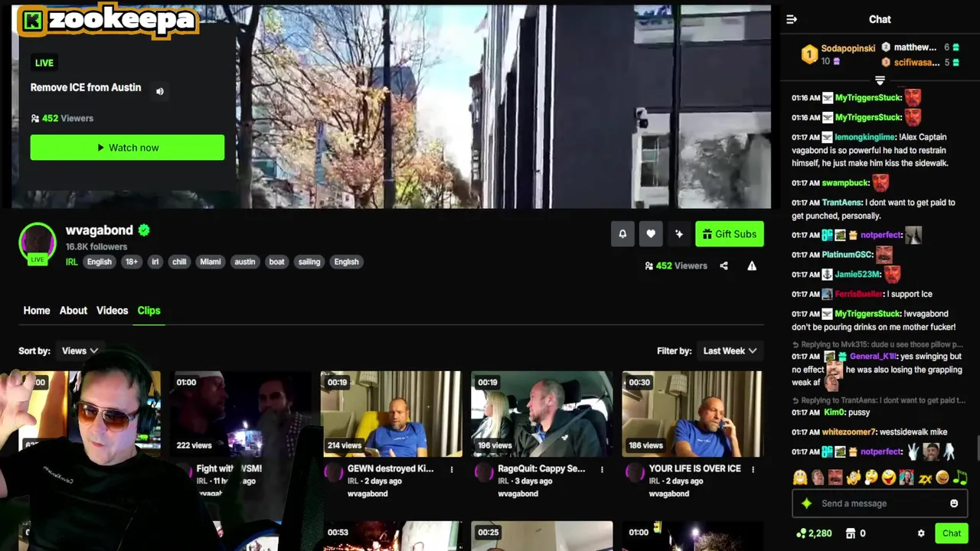Open the chat shop store icon
The width and height of the screenshot is (980, 551).
point(850,533)
